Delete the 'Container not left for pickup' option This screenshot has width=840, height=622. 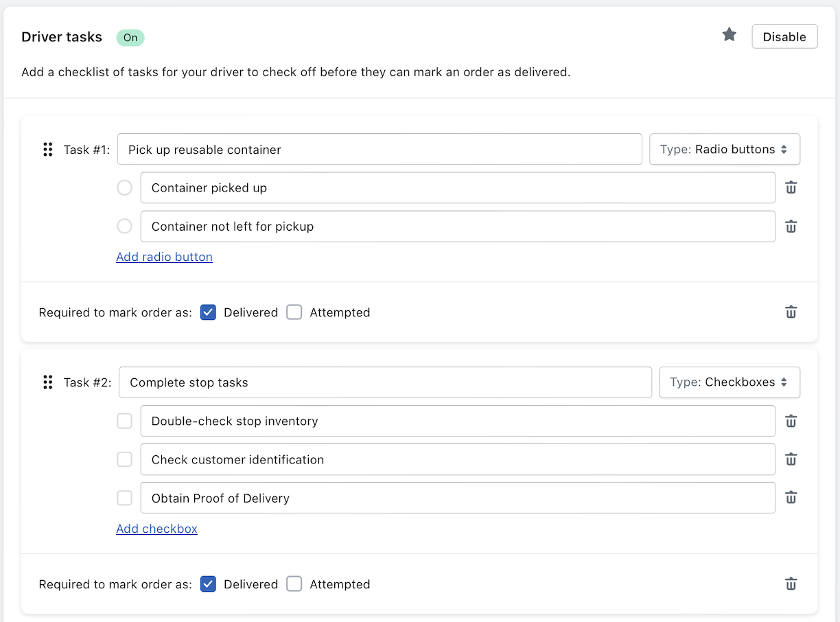791,226
